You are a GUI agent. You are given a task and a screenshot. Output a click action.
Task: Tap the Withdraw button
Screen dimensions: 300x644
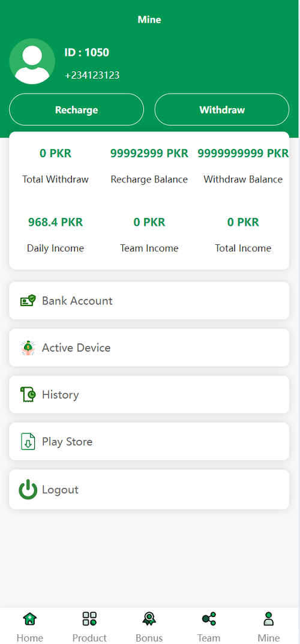[x=222, y=110]
